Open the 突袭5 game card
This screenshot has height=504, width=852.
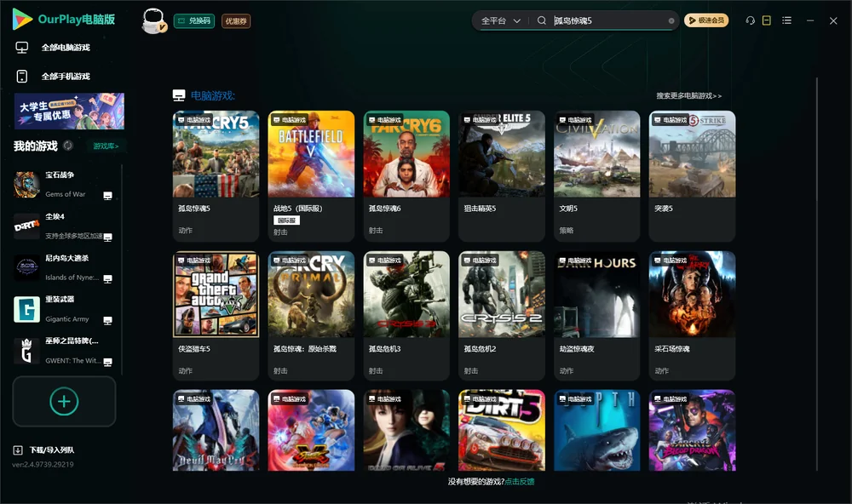pyautogui.click(x=692, y=176)
